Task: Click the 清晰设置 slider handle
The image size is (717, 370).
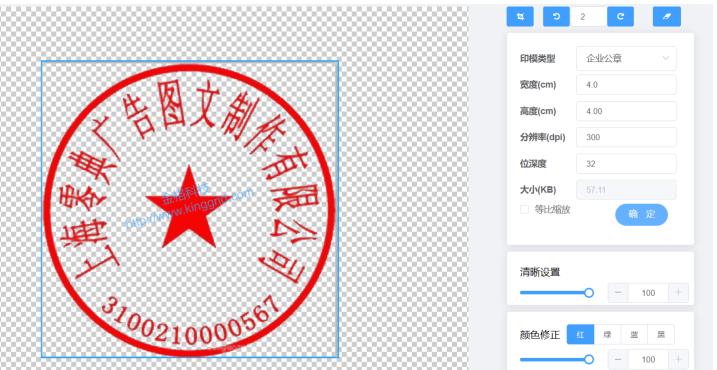Action: (589, 293)
